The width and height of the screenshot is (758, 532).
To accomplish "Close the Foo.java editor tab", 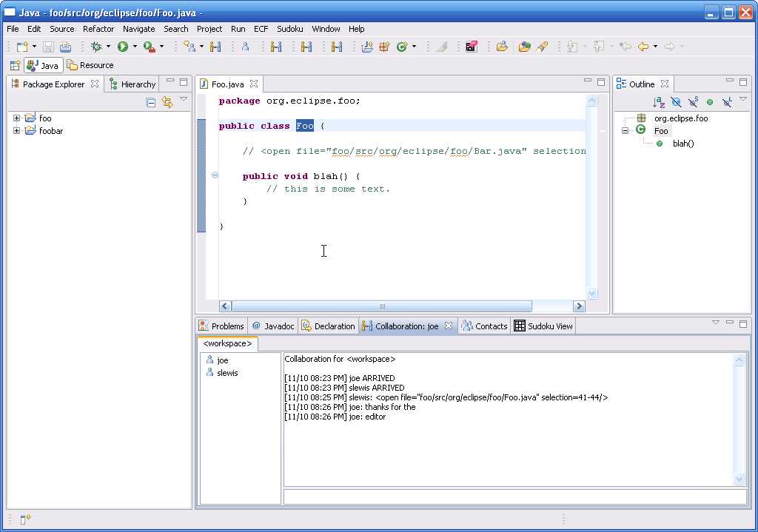I will click(254, 84).
